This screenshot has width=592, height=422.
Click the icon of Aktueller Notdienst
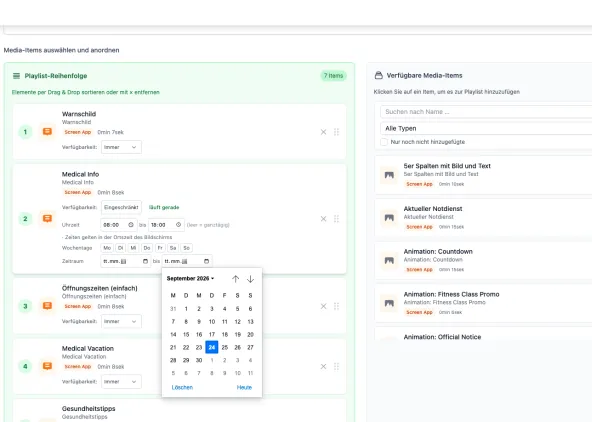389,218
